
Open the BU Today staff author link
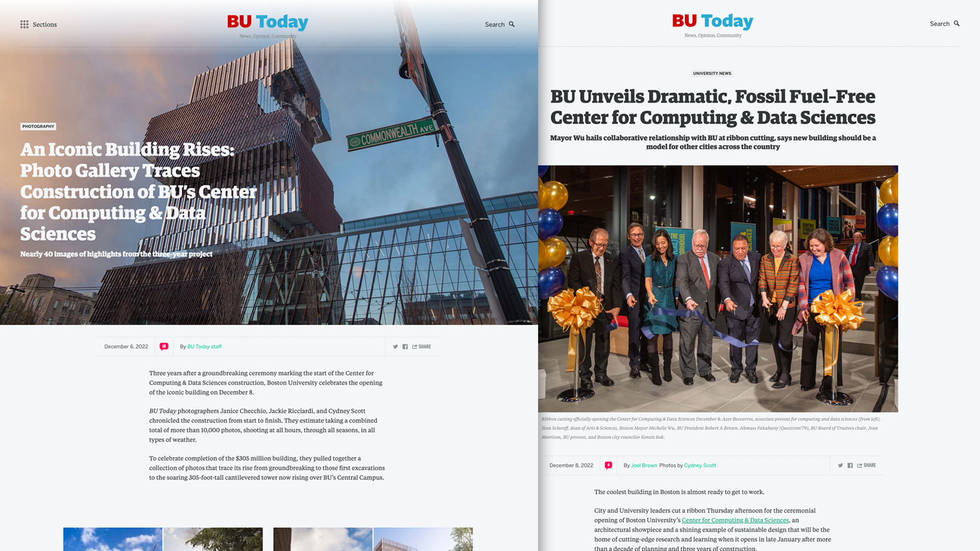[x=204, y=347]
